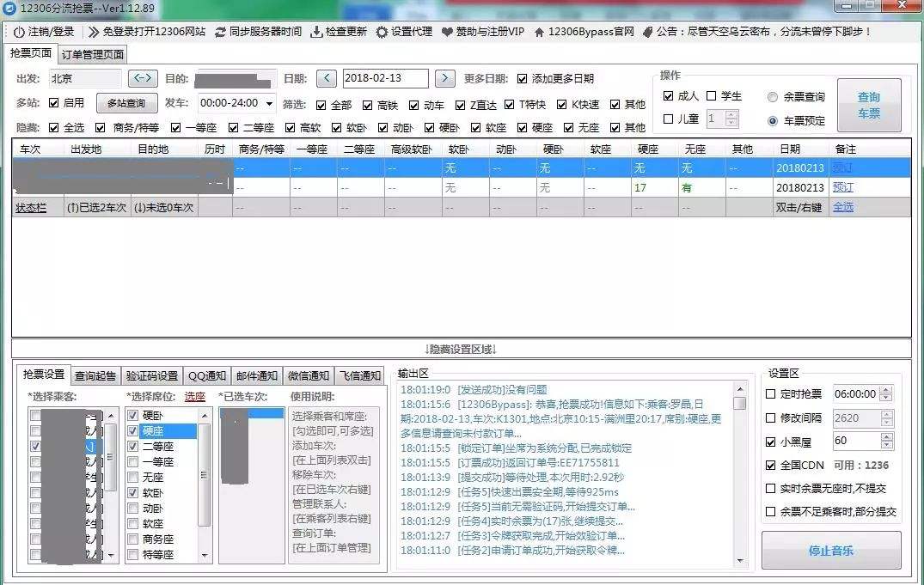Click the 检查更新 download icon
The height and width of the screenshot is (585, 924).
[x=316, y=32]
